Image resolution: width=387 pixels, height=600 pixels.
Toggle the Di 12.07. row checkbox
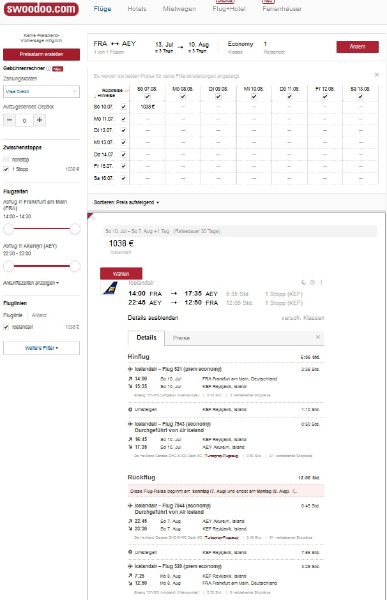pyautogui.click(x=123, y=130)
